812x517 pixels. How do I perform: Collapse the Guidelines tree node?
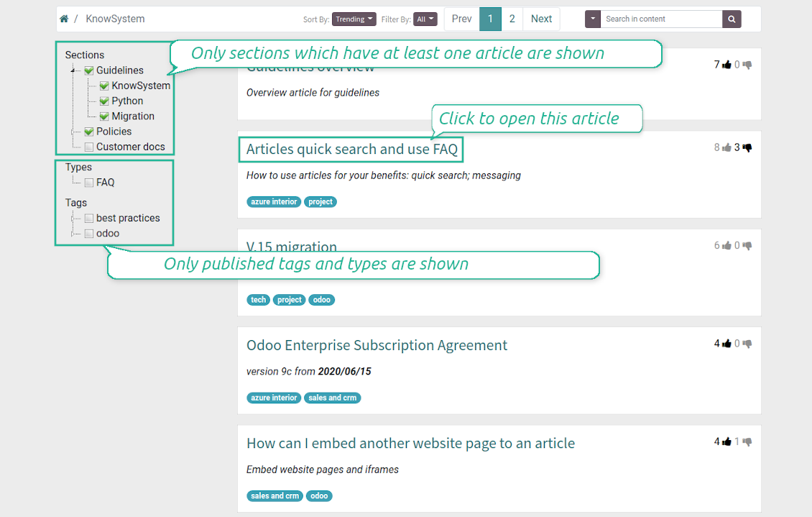click(x=73, y=70)
